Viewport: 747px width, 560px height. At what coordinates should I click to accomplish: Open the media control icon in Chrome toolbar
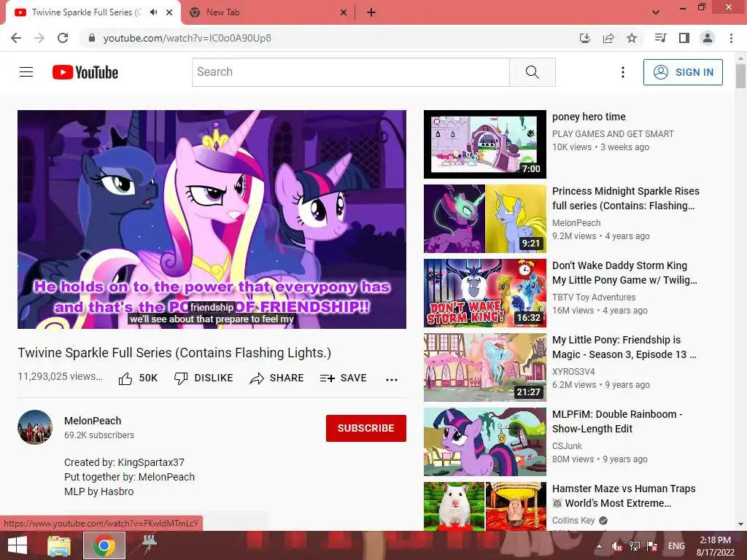click(x=660, y=38)
